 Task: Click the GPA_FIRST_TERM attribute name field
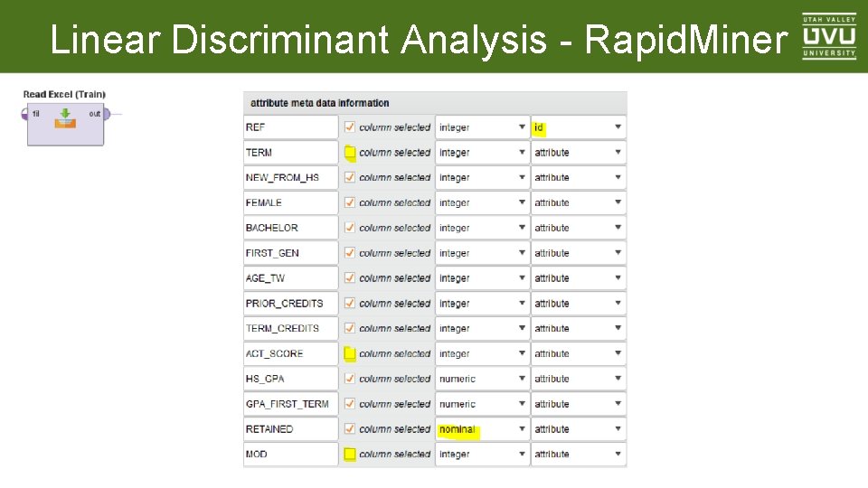click(290, 404)
